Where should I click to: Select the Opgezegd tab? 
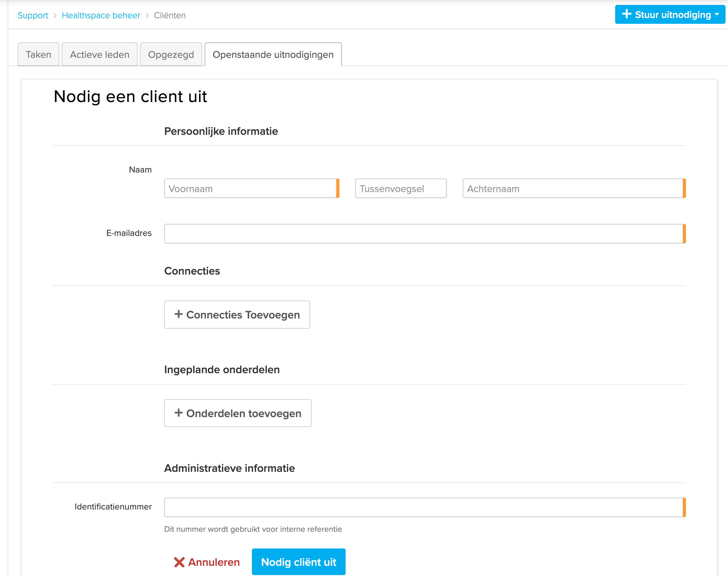click(171, 54)
